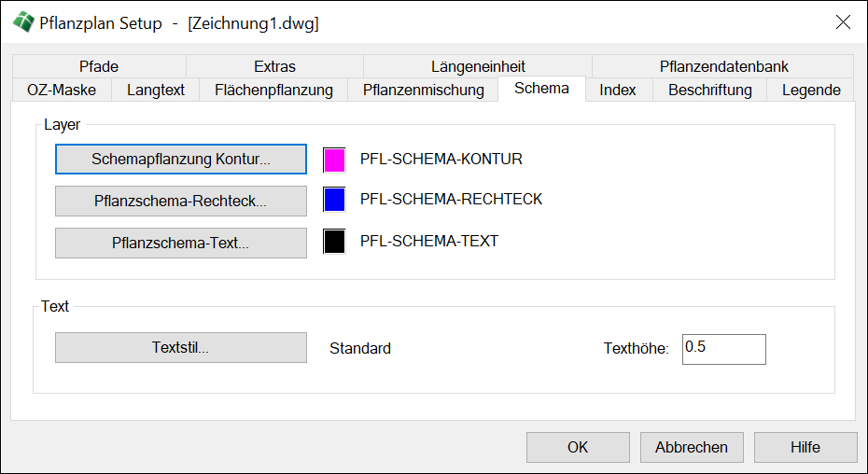
Task: Show the Legende tab
Action: [x=811, y=90]
